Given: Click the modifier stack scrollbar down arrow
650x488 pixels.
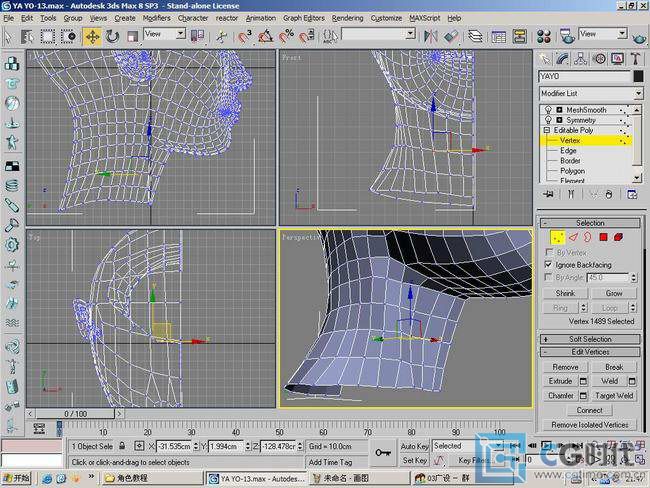Looking at the screenshot, I should coord(638,178).
